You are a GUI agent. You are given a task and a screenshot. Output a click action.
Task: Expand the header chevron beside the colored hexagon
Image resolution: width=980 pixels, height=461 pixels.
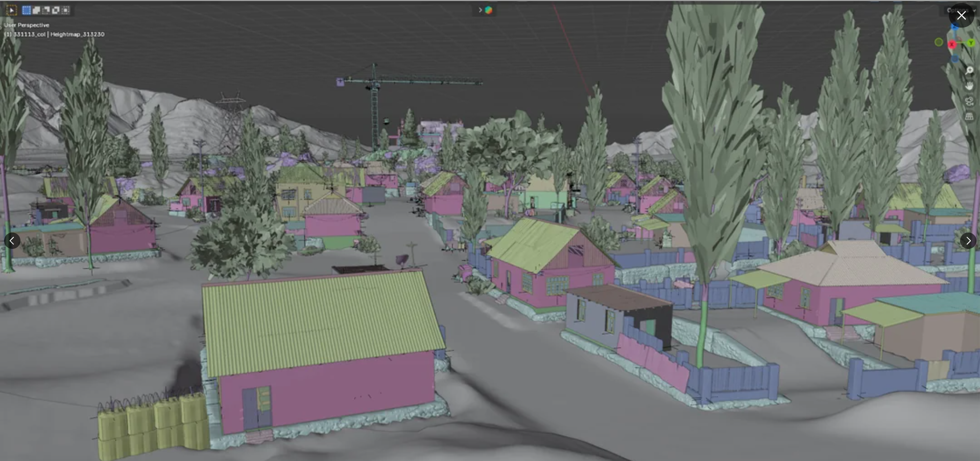(x=480, y=10)
